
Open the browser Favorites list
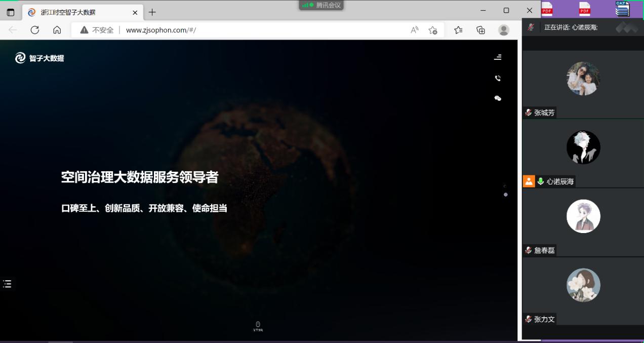[458, 30]
